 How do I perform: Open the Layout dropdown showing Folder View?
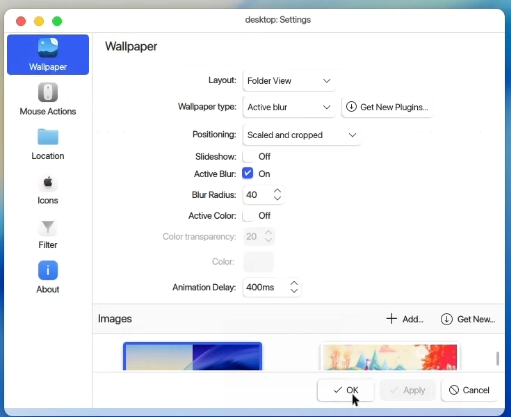pyautogui.click(x=289, y=81)
